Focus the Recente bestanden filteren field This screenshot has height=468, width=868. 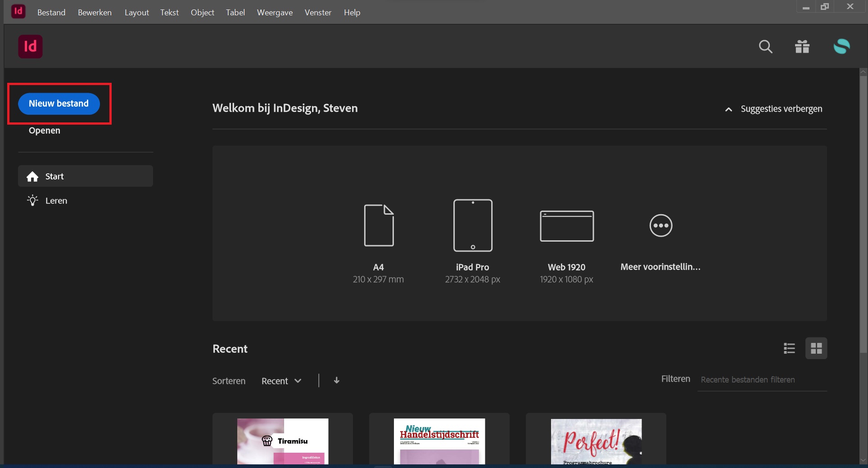point(762,380)
